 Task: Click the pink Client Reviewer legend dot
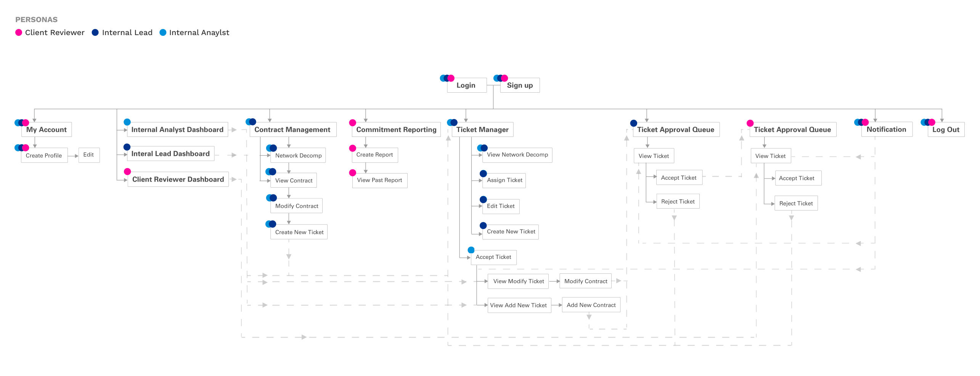tap(19, 32)
